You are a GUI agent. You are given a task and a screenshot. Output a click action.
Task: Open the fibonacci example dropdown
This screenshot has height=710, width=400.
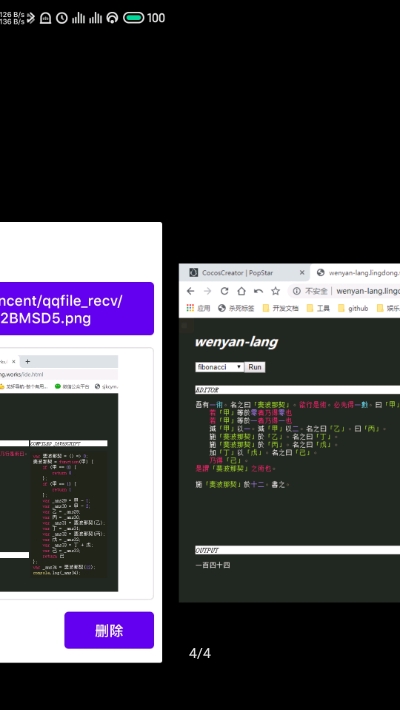(220, 367)
